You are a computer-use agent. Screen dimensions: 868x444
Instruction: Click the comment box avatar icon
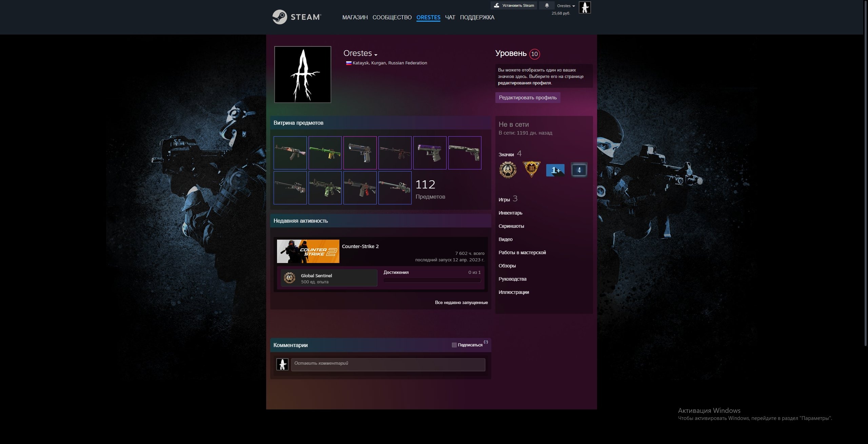[x=282, y=364]
